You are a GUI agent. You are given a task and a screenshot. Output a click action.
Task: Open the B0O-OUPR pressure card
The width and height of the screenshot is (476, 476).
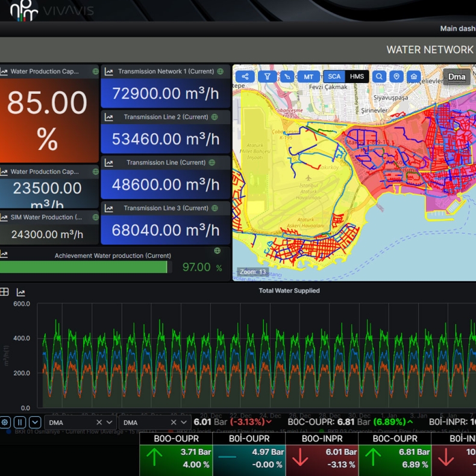(x=175, y=454)
